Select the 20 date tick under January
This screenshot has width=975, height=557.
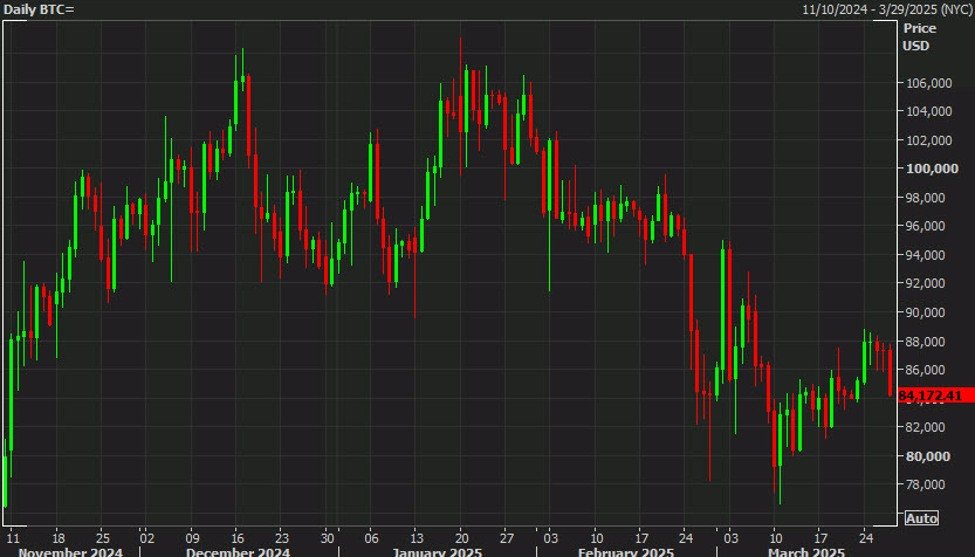461,535
